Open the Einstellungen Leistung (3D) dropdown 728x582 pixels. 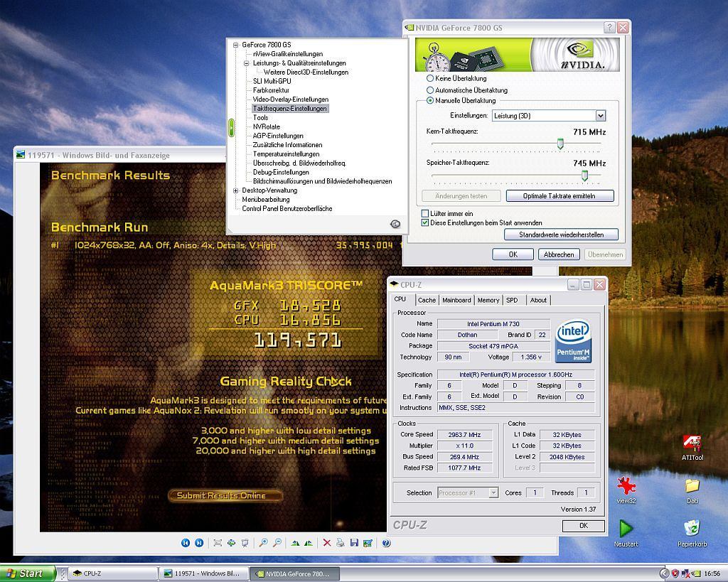tap(600, 116)
